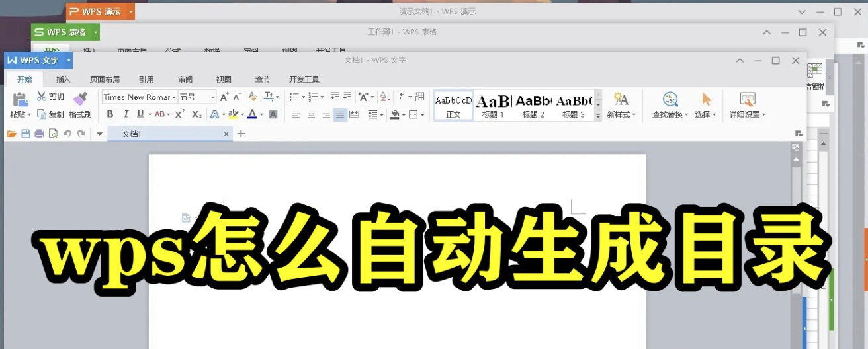The image size is (868, 349).
Task: Click the Paste (粘贴) clipboard icon
Action: (20, 99)
